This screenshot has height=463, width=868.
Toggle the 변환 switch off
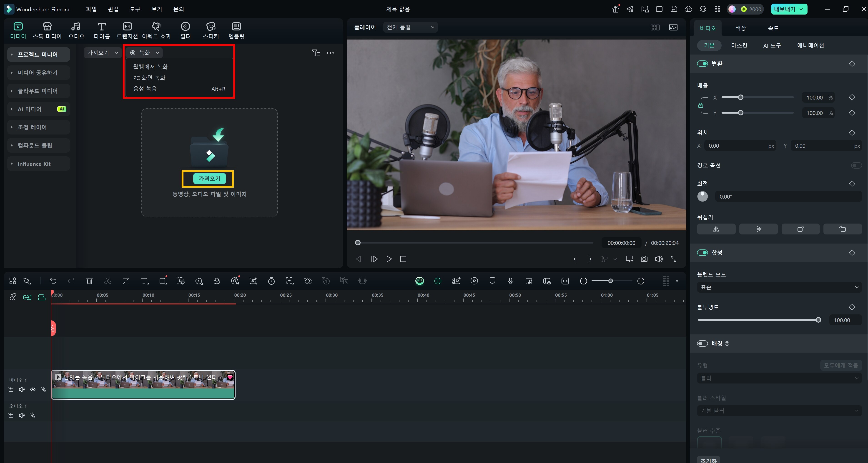click(702, 64)
